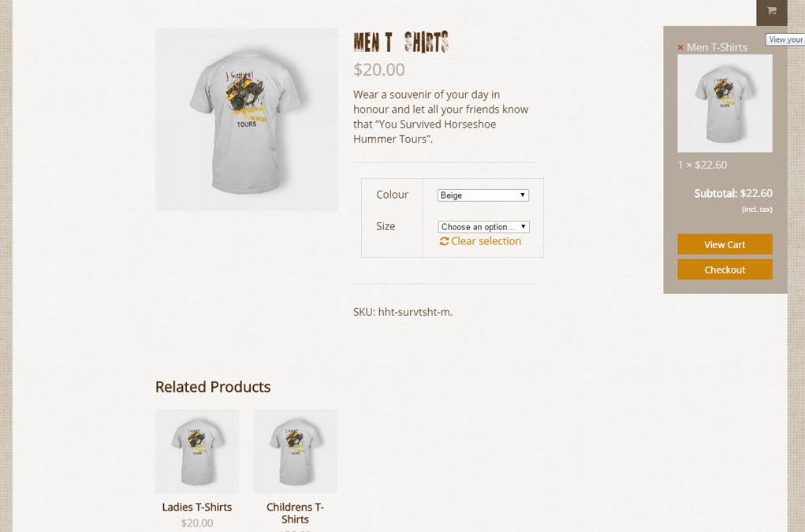Open Men T-Shirts link in cart panel
Viewport: 805px width, 532px height.
click(717, 47)
